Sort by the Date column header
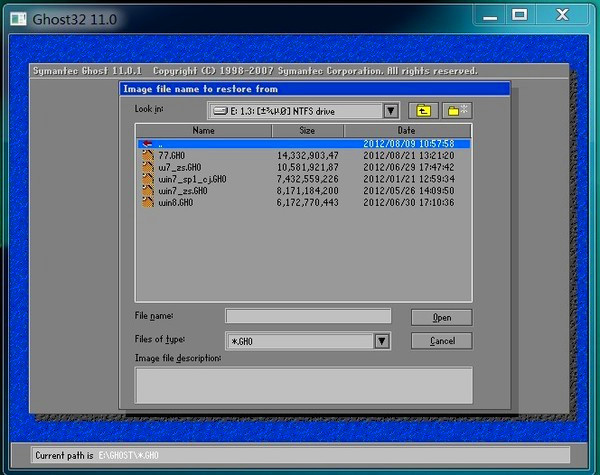This screenshot has height=475, width=600. [407, 131]
